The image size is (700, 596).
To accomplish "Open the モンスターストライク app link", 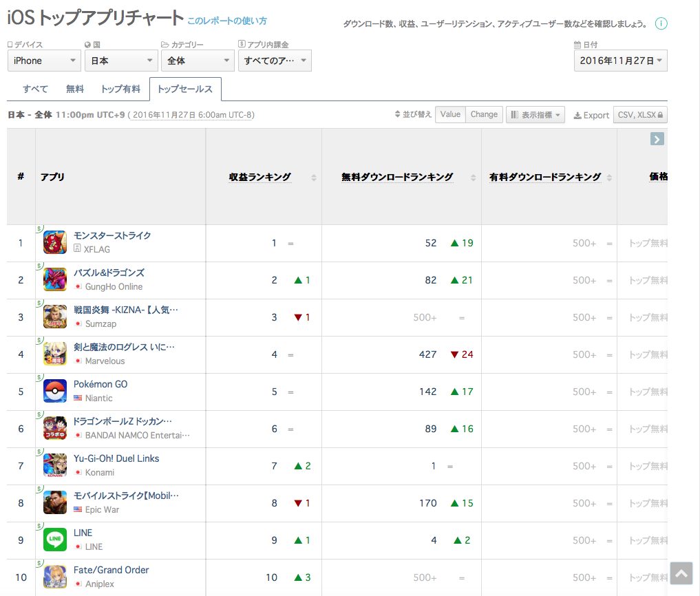I will 112,235.
